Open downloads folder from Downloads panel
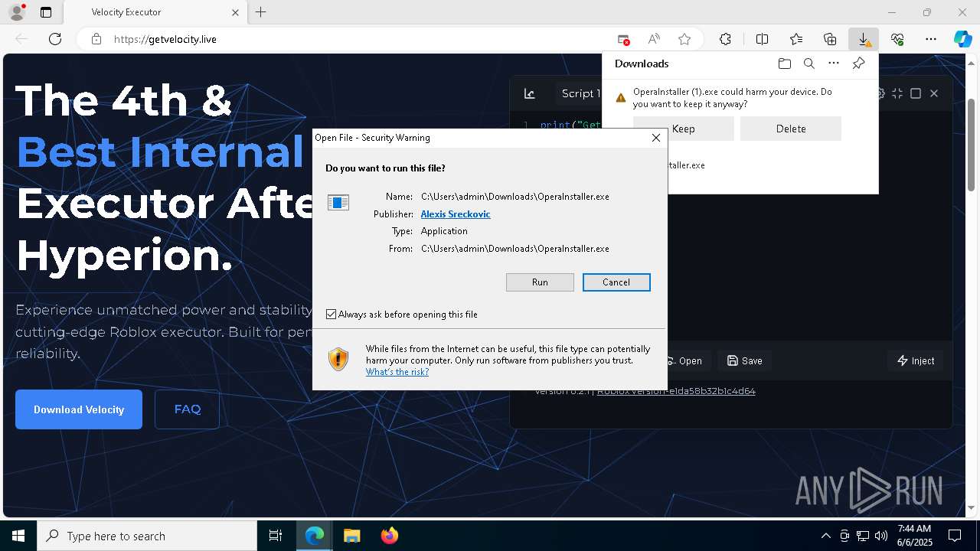 (x=784, y=64)
